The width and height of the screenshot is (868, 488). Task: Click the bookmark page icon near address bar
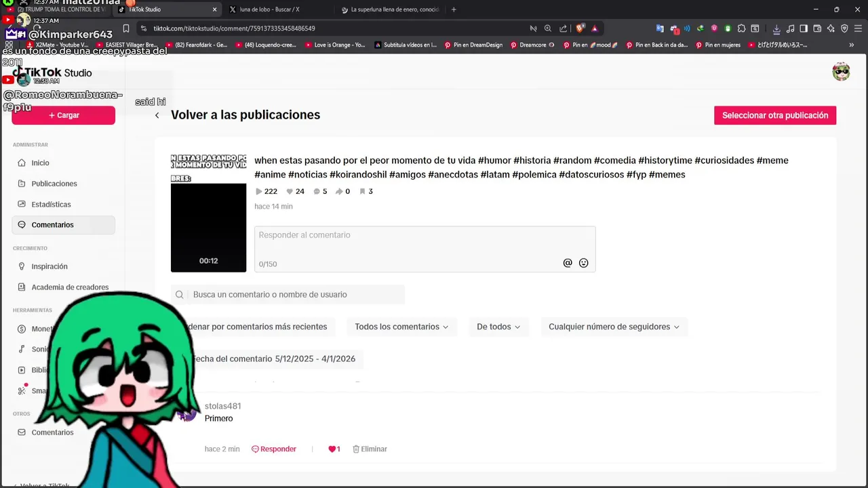click(x=126, y=28)
